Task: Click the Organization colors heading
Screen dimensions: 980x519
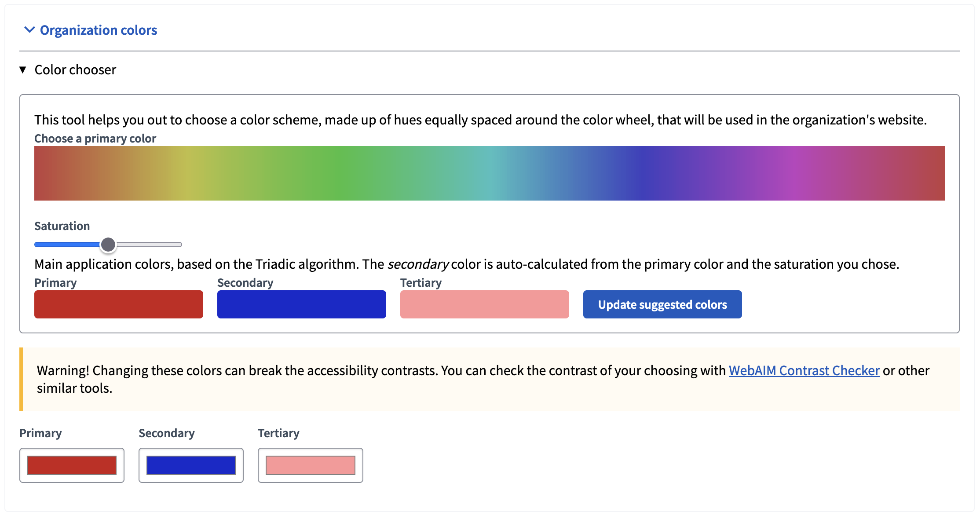Action: (99, 30)
